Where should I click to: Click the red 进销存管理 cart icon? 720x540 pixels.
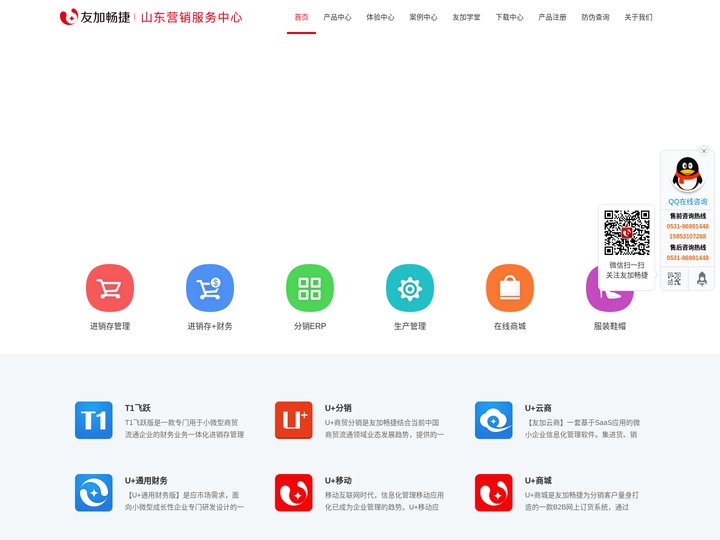coord(110,288)
